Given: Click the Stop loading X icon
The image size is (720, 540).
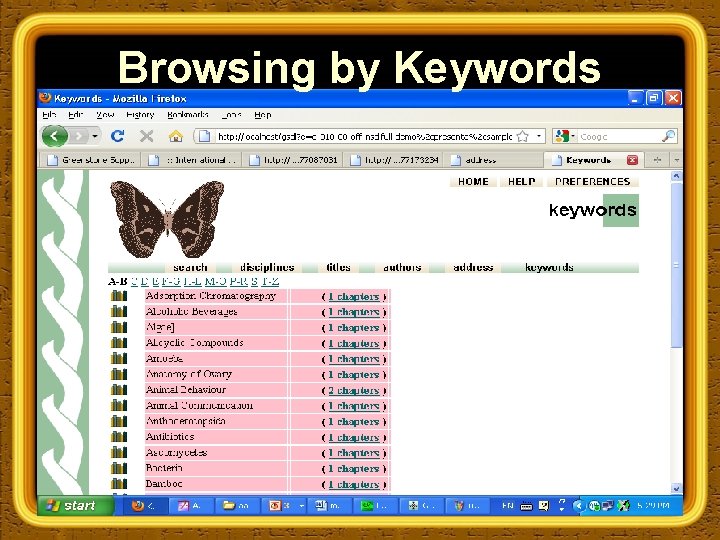Looking at the screenshot, I should point(146,136).
